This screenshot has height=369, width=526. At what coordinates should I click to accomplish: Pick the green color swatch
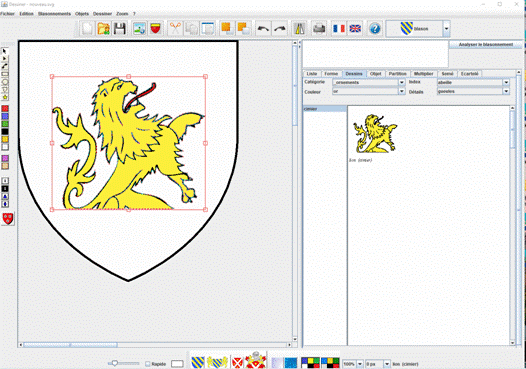5,124
